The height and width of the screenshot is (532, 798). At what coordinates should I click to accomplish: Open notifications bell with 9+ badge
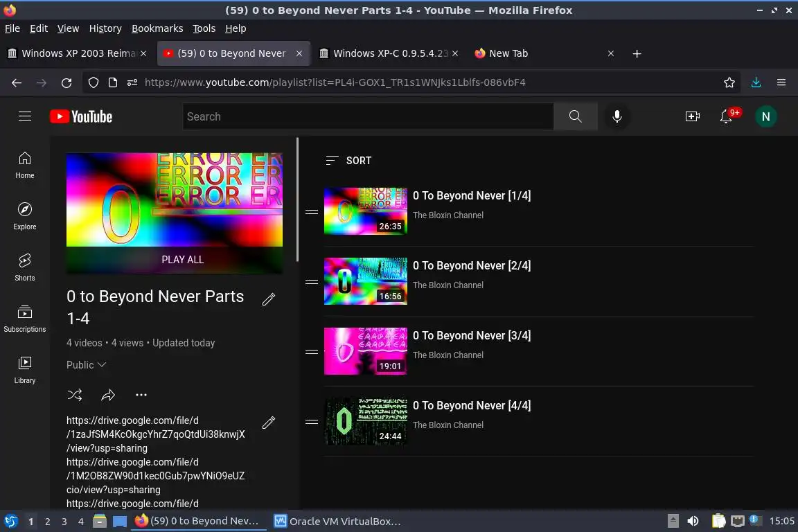(x=726, y=116)
